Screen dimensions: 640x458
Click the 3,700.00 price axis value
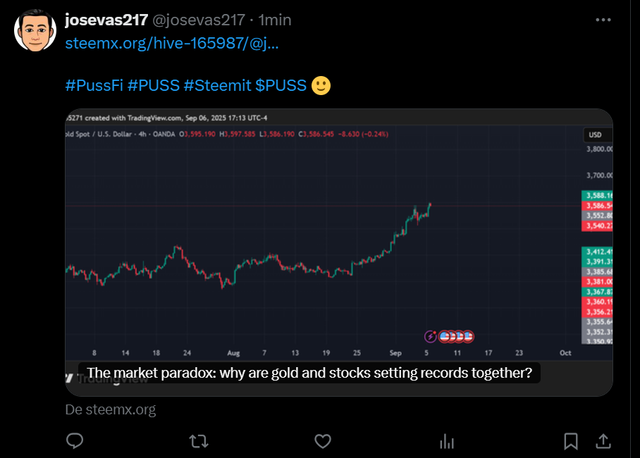[600, 176]
